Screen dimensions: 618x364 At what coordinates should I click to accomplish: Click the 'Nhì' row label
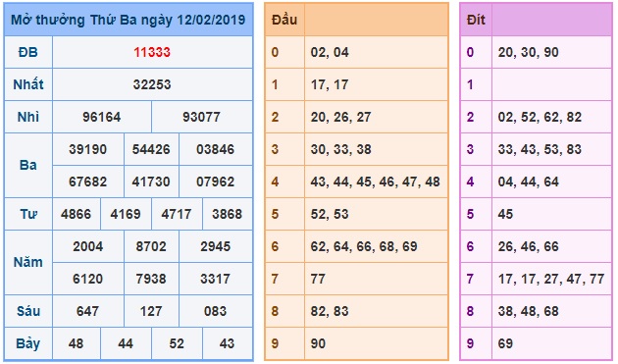28,117
